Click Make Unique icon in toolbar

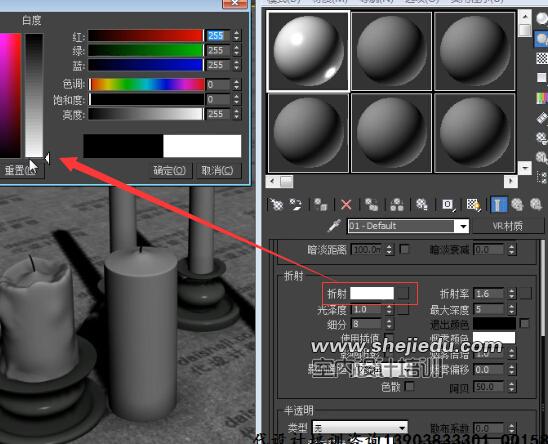397,205
